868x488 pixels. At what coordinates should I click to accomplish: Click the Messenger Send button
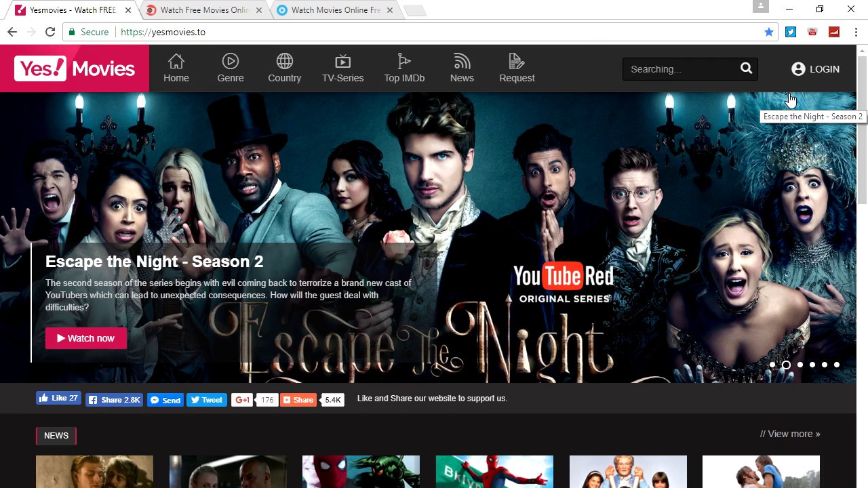(x=165, y=400)
